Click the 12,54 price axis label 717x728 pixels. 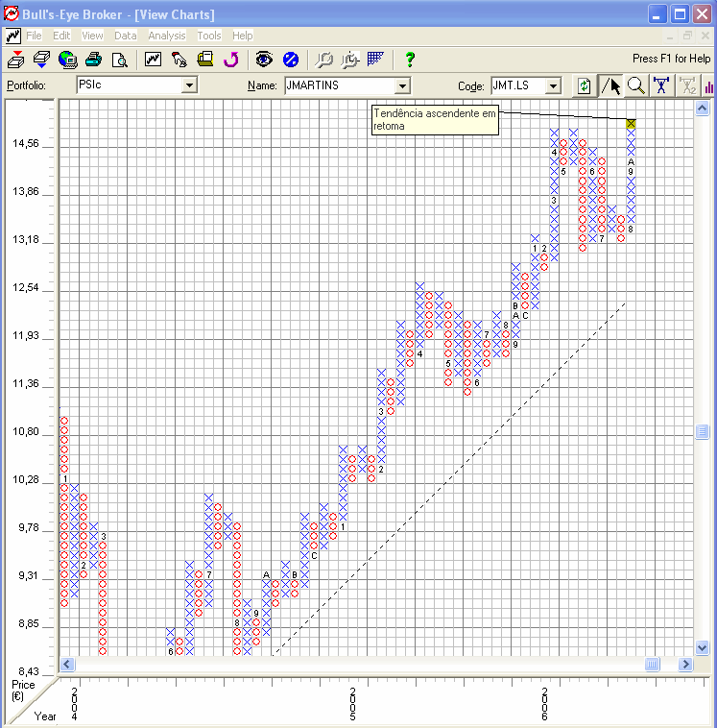point(26,287)
